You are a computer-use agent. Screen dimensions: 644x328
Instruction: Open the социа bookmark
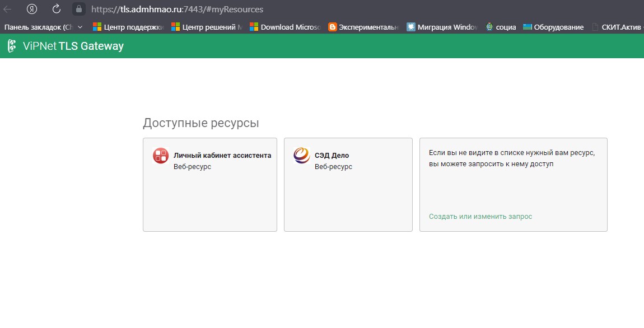(501, 27)
